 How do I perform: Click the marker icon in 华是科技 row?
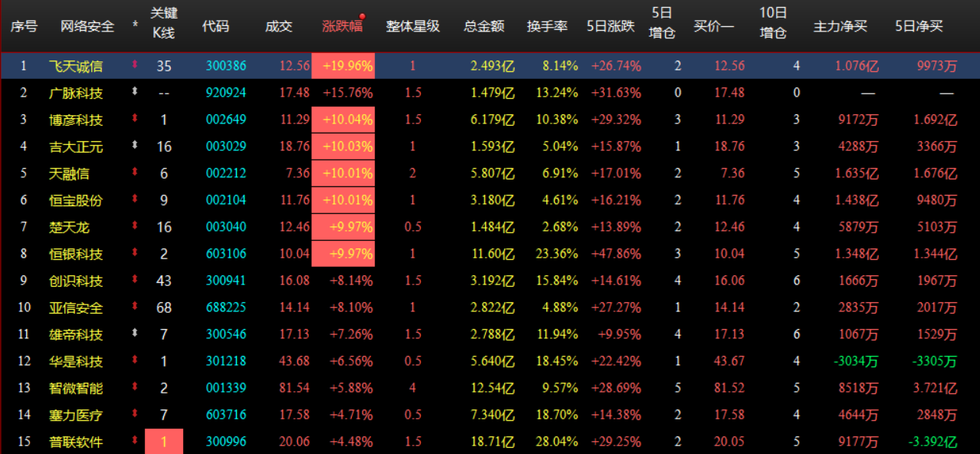tap(135, 360)
